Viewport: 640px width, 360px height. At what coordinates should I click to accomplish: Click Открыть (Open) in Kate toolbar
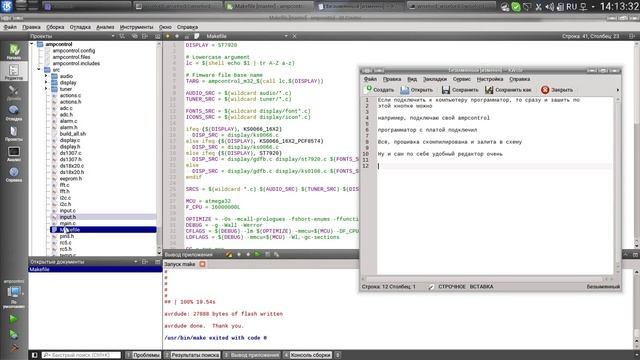pyautogui.click(x=416, y=89)
